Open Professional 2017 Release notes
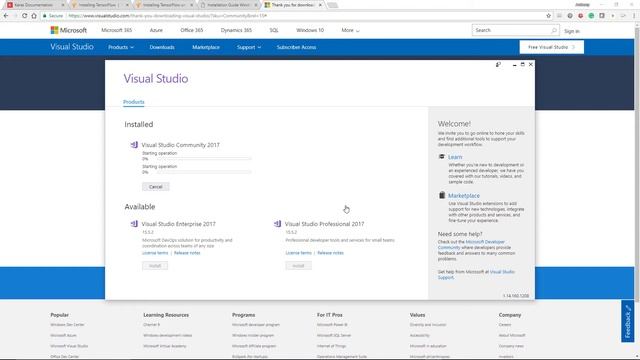This screenshot has width=640, height=360. point(330,253)
